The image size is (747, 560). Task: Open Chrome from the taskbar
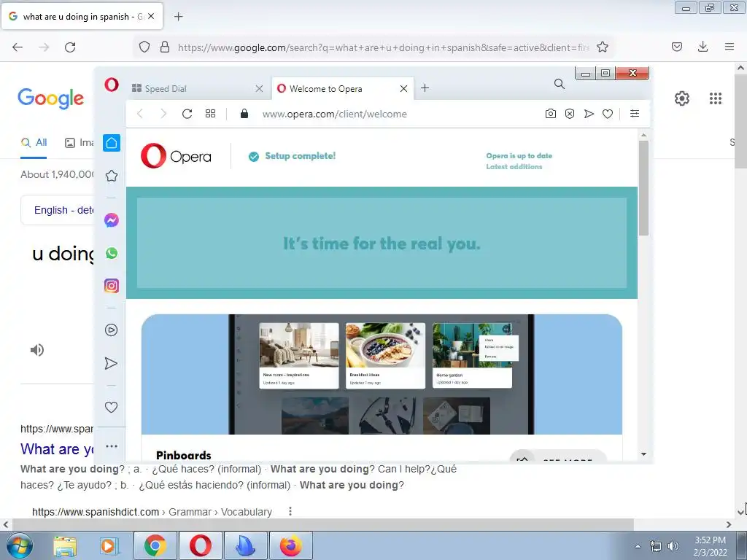point(155,545)
